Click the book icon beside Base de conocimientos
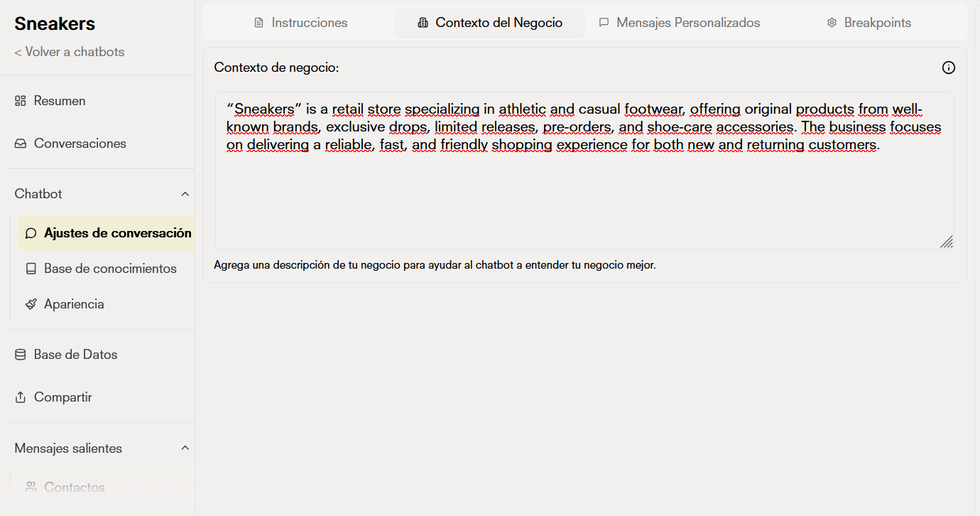This screenshot has height=516, width=980. [30, 268]
